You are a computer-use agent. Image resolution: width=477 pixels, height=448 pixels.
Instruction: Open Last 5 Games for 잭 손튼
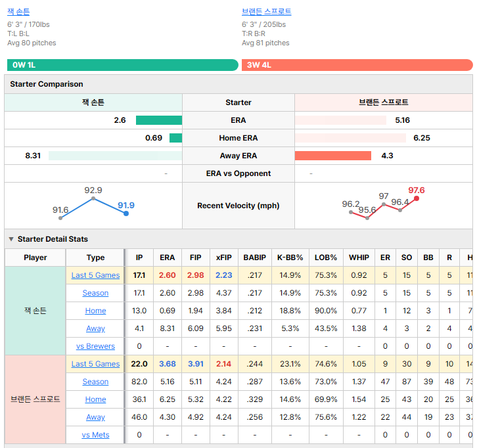point(95,275)
